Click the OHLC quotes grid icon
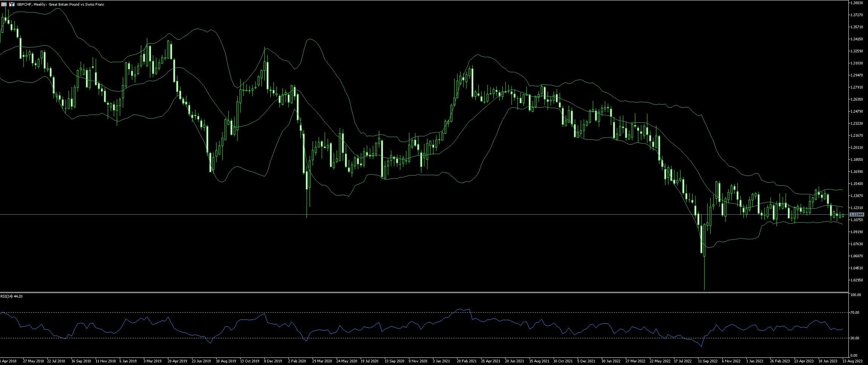Screen dimensions: 868x365 tap(4, 4)
